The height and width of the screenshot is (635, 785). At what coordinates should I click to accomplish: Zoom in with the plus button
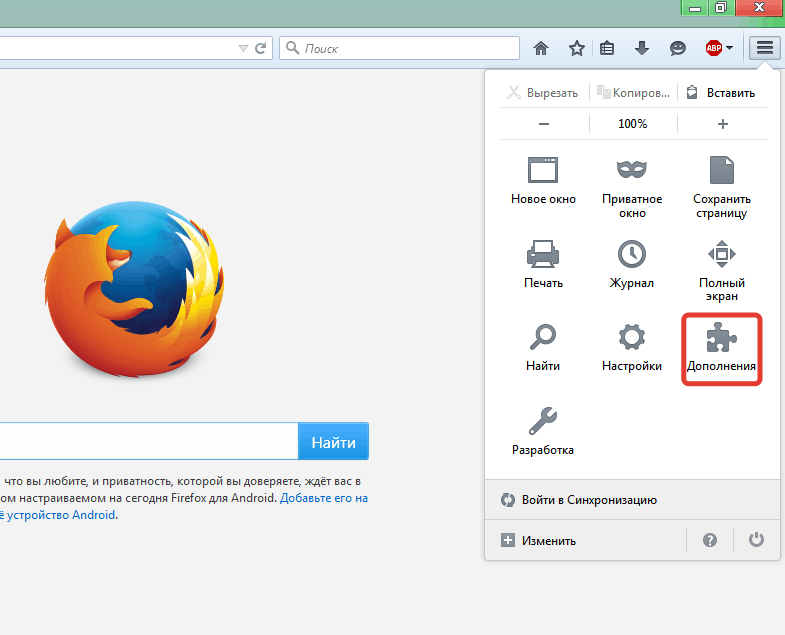click(722, 124)
